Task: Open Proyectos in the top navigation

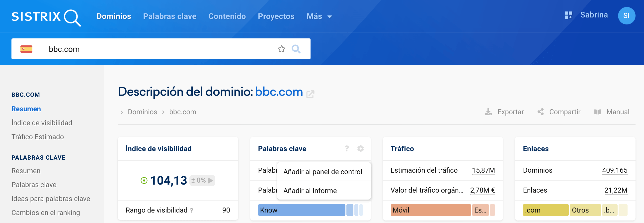Action: coord(276,16)
